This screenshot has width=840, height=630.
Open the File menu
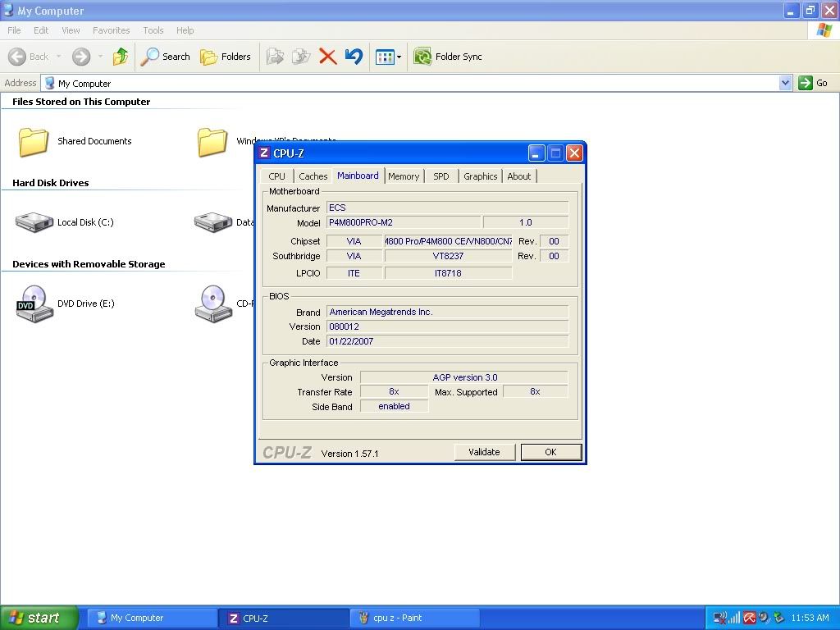[x=14, y=30]
